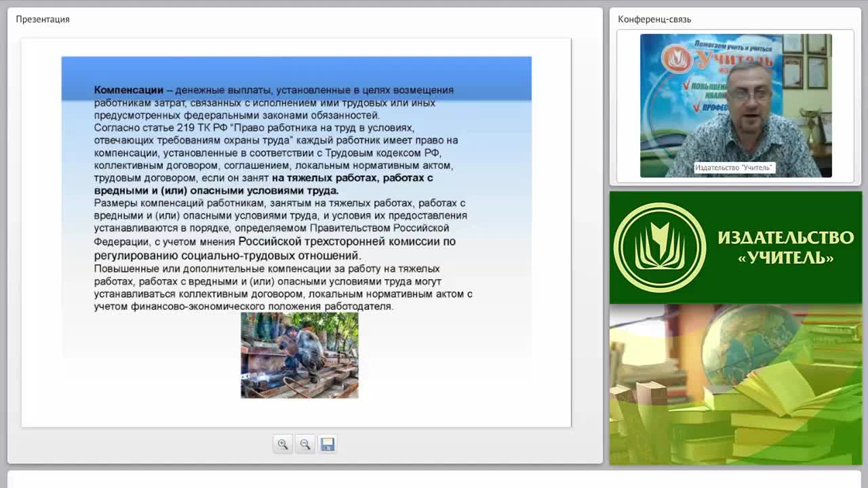Image resolution: width=868 pixels, height=488 pixels.
Task: Zoom out of the presentation slide
Action: click(x=305, y=445)
